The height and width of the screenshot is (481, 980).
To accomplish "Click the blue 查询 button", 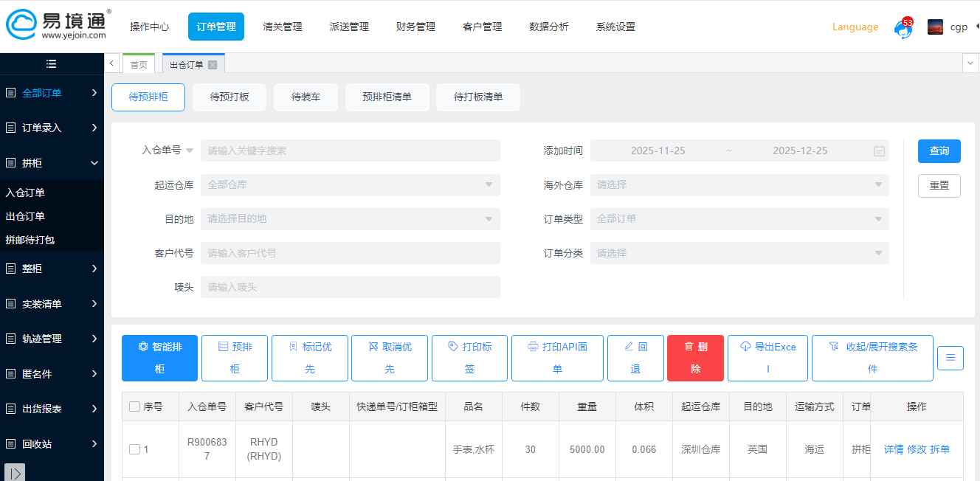I will click(939, 150).
